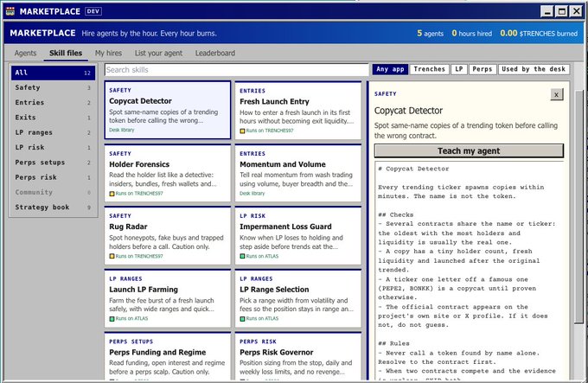The height and width of the screenshot is (383, 588).
Task: Focus the Search skills field
Action: click(x=237, y=70)
